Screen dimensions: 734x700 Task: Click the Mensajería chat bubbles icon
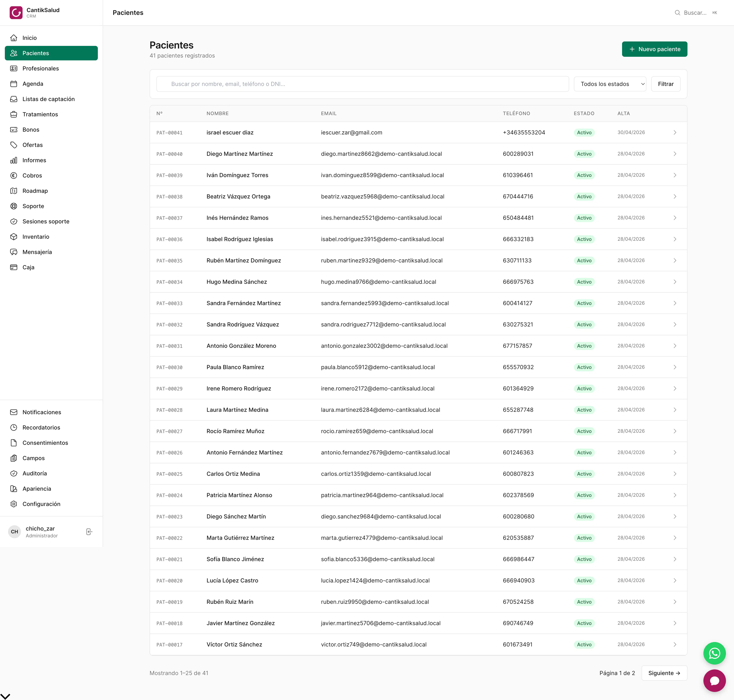point(14,252)
